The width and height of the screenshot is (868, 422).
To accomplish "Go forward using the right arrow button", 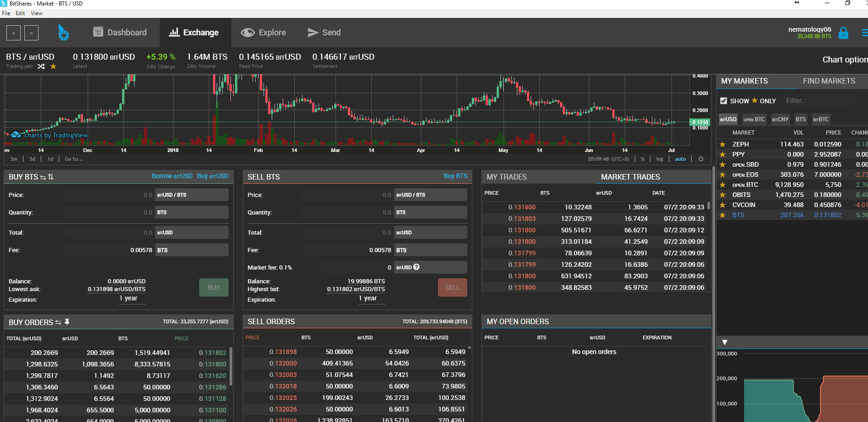I will (31, 33).
